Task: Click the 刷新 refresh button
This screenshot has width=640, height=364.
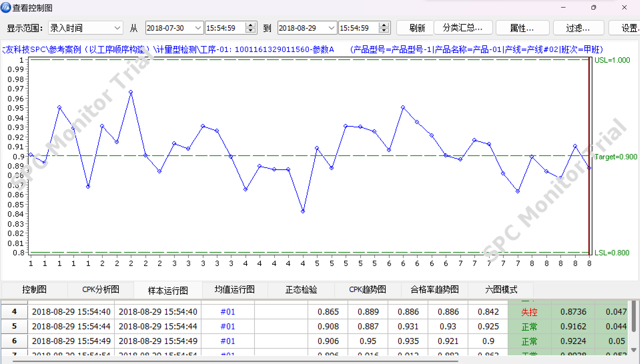Action: pos(417,28)
